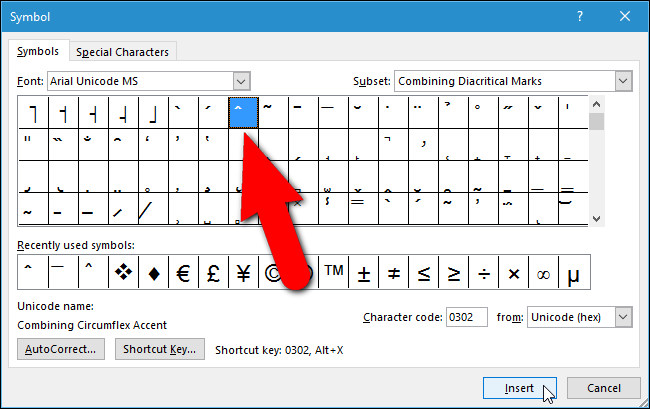Click the Shortcut Key... button
Image resolution: width=650 pixels, height=409 pixels.
(x=160, y=349)
